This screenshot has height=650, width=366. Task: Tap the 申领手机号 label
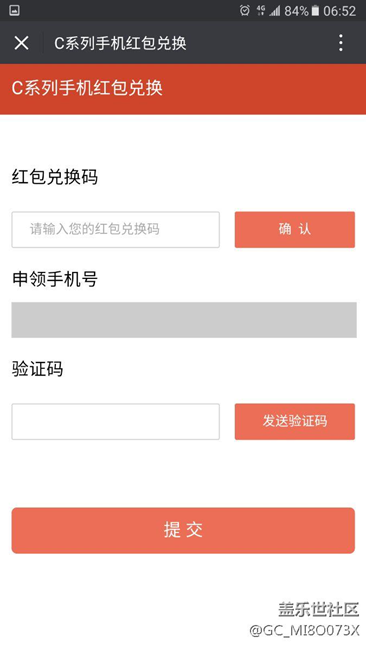pos(55,279)
